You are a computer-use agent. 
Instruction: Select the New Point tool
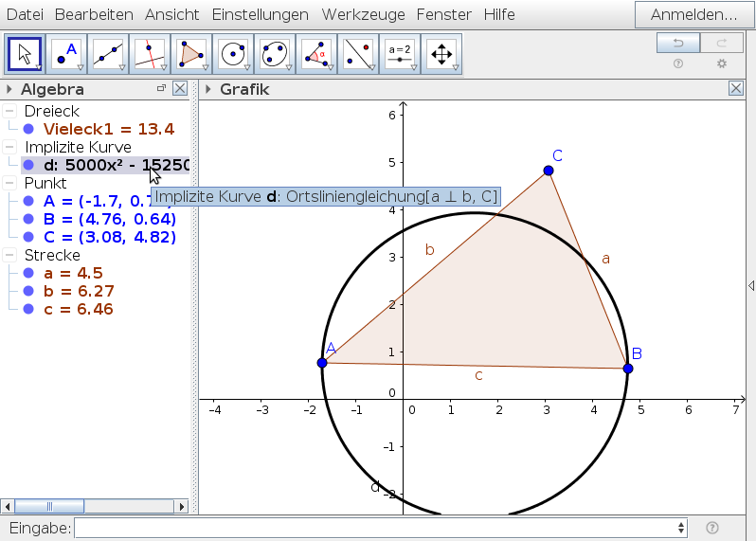66,54
